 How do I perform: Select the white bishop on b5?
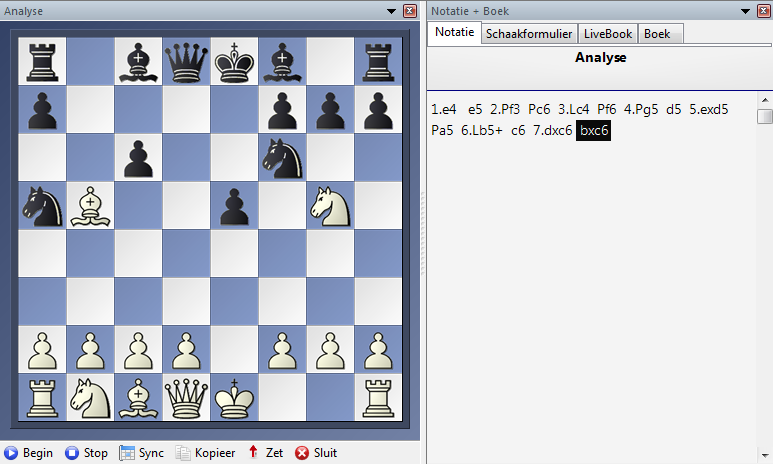coord(90,206)
